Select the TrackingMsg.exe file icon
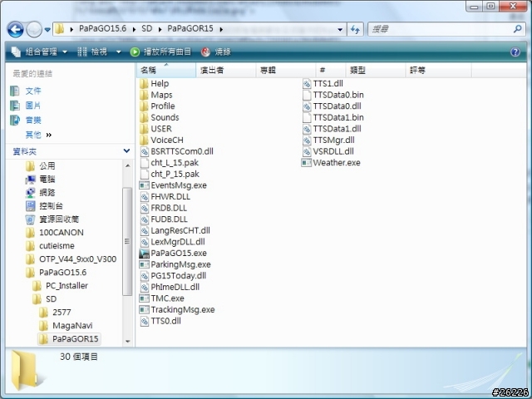Viewport: 532px width, 399px height. [144, 309]
